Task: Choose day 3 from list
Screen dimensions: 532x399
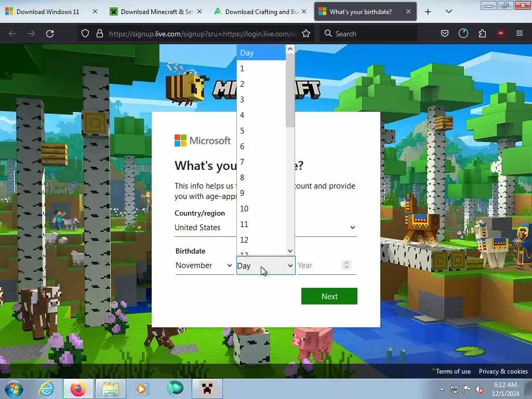Action: click(261, 100)
